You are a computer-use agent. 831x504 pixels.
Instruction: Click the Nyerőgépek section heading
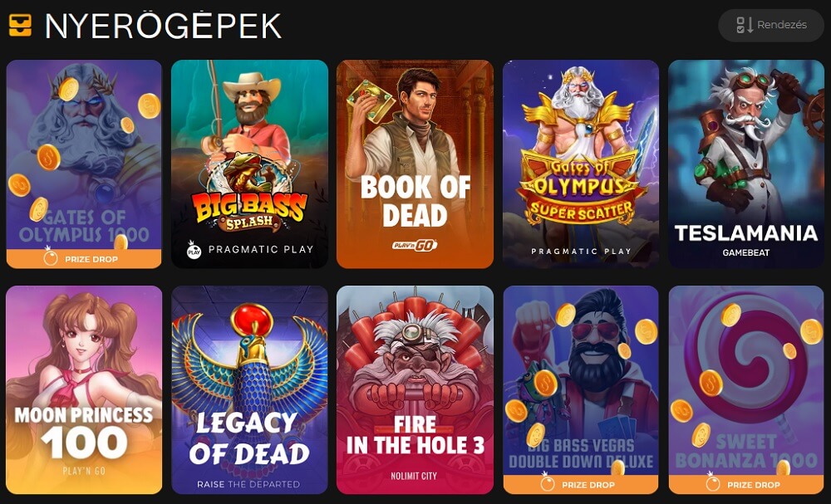pyautogui.click(x=163, y=26)
